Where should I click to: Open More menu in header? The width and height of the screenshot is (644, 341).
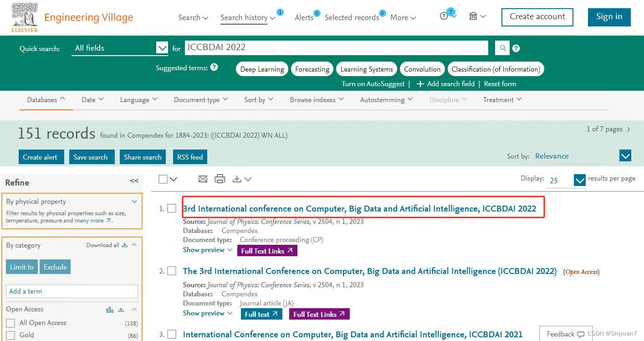[x=403, y=17]
